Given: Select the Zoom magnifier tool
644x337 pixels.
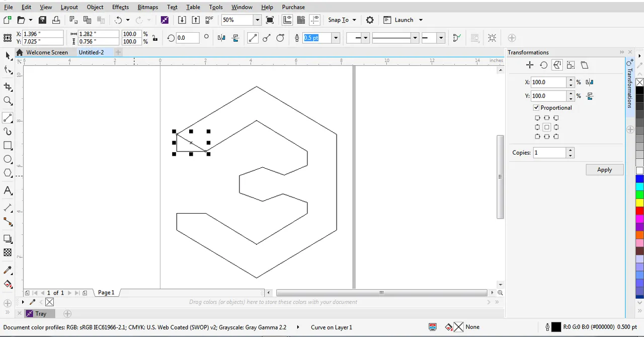Looking at the screenshot, I should coord(8,101).
